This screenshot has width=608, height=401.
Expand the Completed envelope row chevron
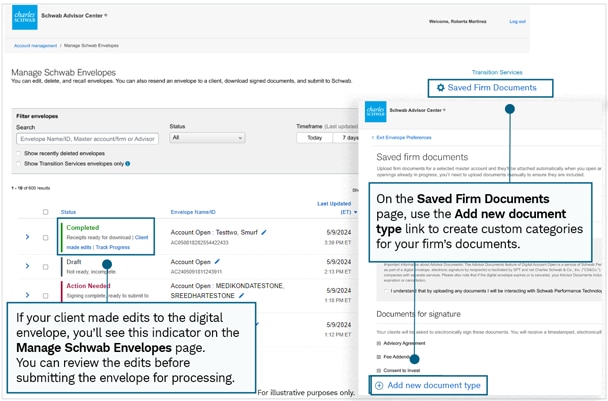pos(27,237)
